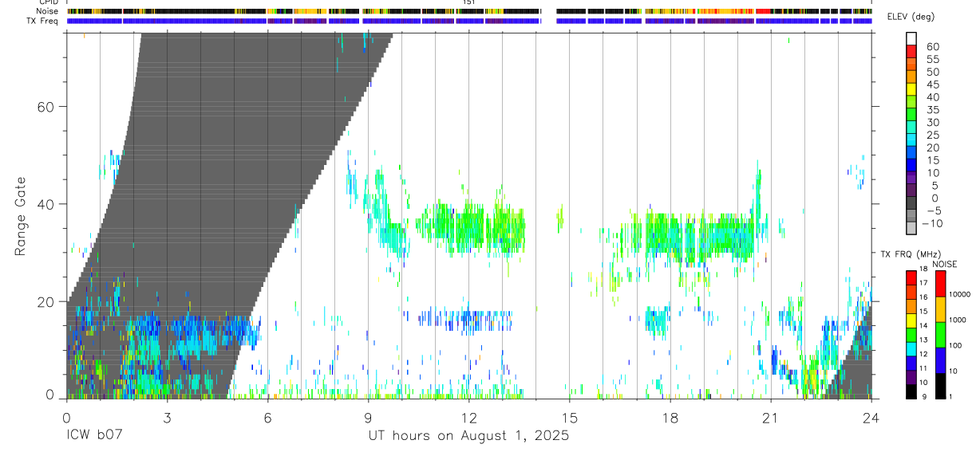Click the '45' value in ELEV legend
This screenshot has width=980, height=452.
click(932, 85)
